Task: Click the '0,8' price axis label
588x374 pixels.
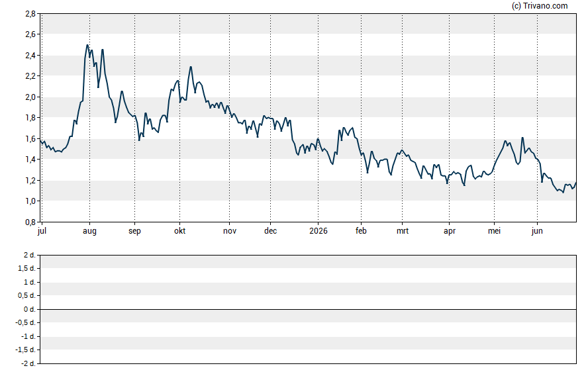Action: click(30, 222)
